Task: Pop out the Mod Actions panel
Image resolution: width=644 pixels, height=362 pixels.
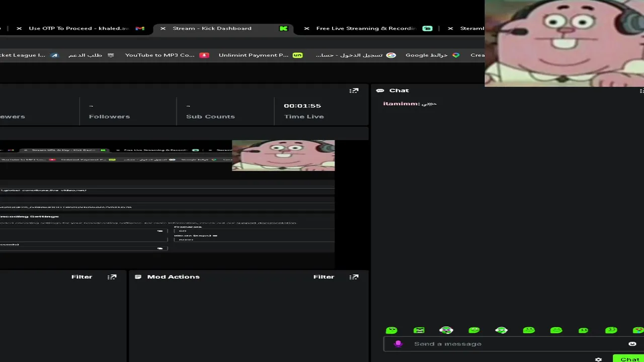Action: [x=354, y=277]
